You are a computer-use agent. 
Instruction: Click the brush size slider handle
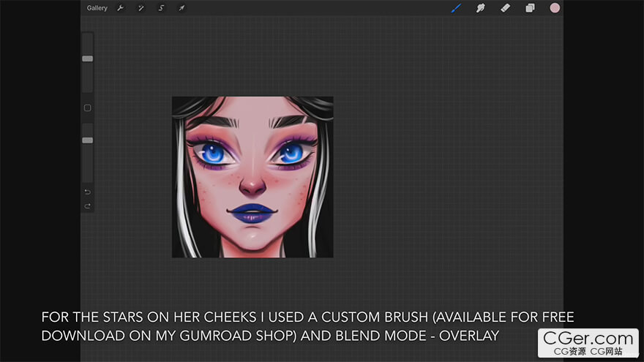click(x=88, y=59)
